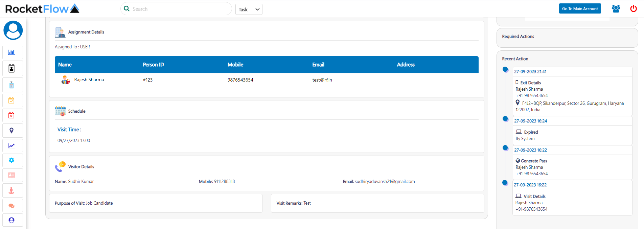
Task: Click the first 27-09-2023 16:22 timestamp under Expired
Action: pyautogui.click(x=531, y=150)
